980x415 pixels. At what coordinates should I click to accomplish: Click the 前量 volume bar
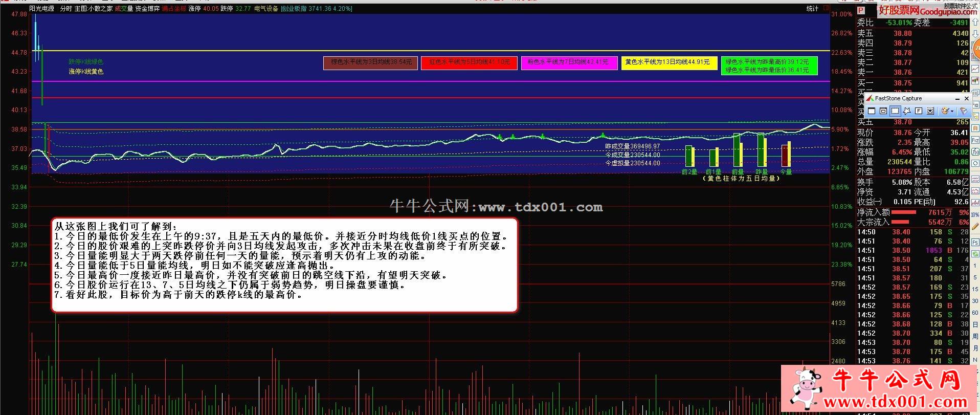coord(738,150)
